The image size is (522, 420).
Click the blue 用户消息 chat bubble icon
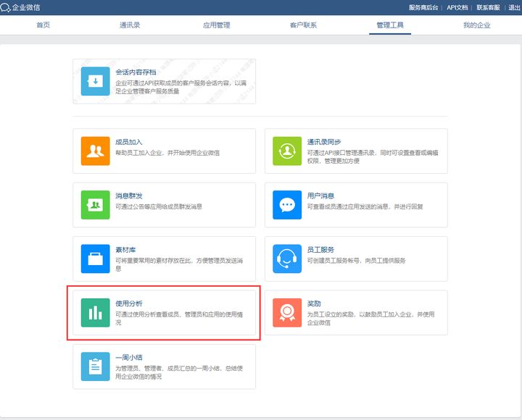(286, 204)
